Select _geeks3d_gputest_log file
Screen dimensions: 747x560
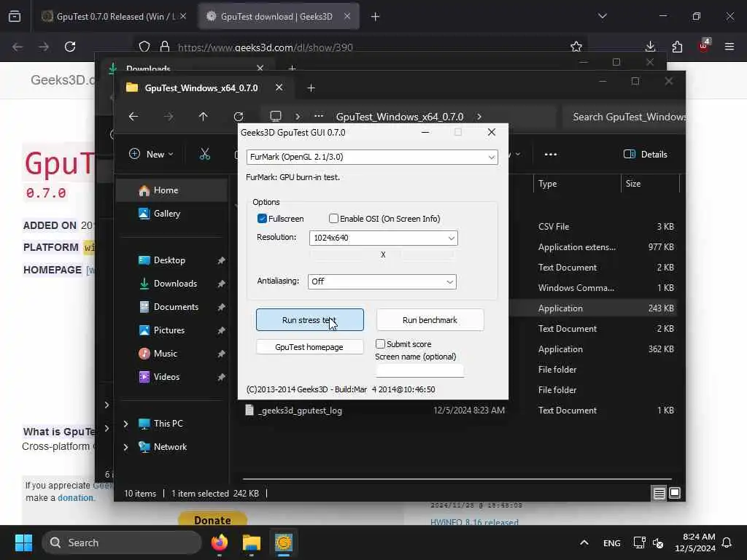coord(301,411)
